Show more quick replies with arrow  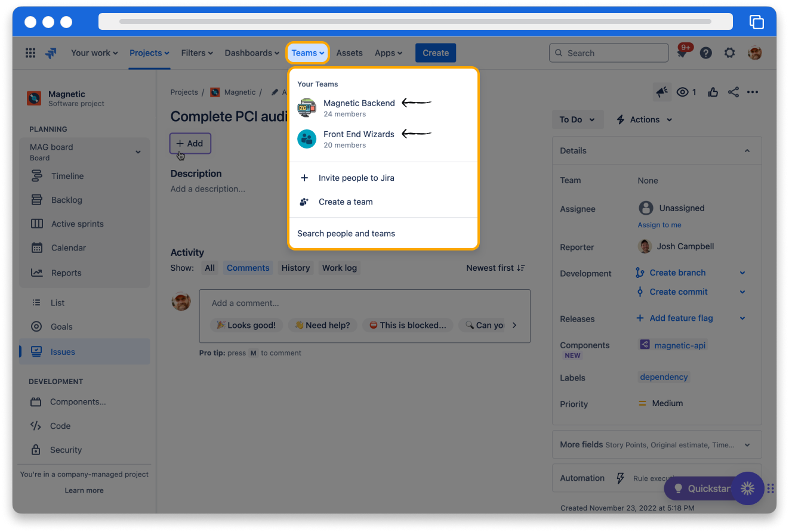point(514,325)
